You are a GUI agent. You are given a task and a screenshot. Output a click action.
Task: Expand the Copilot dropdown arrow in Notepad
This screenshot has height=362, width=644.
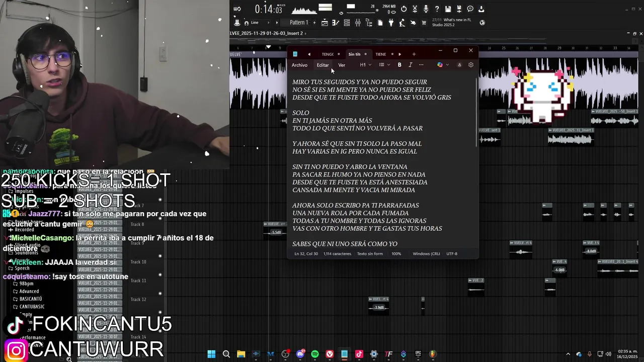click(447, 65)
